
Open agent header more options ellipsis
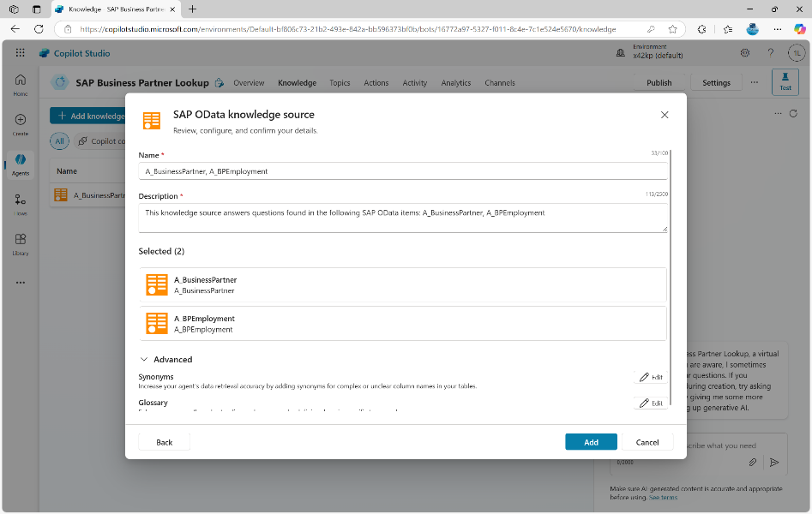755,83
